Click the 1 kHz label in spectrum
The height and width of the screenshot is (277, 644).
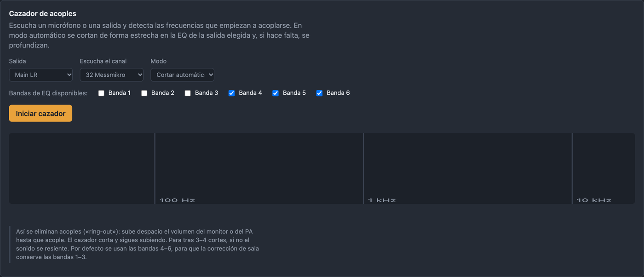tap(382, 200)
